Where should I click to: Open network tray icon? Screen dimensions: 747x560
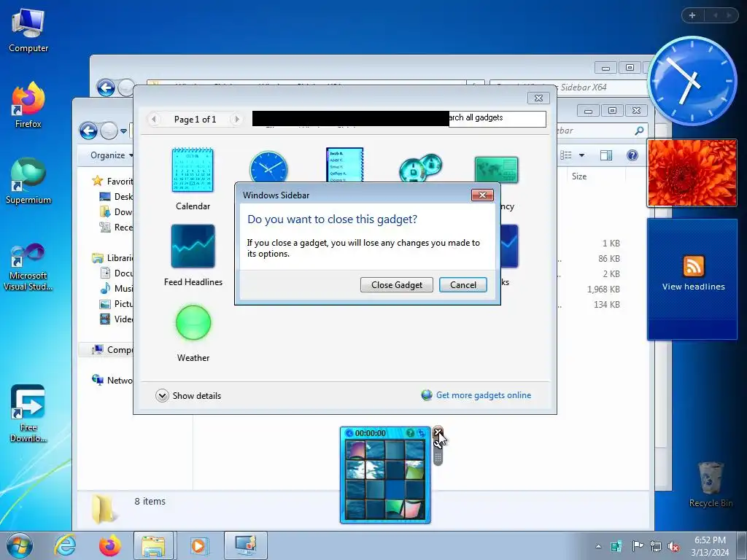(x=655, y=547)
